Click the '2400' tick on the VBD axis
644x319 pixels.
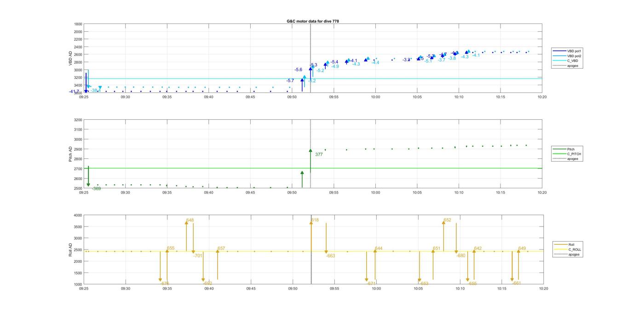(78, 47)
